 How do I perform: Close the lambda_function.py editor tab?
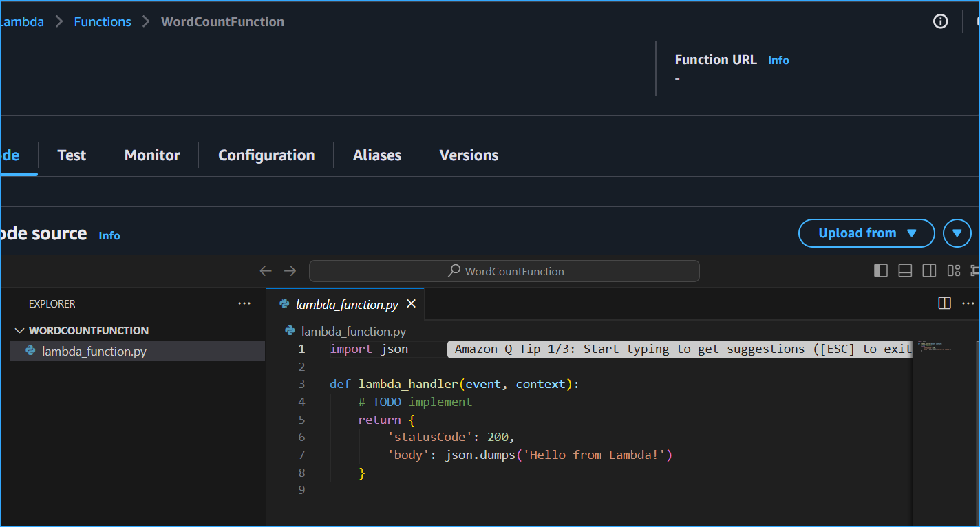(411, 303)
